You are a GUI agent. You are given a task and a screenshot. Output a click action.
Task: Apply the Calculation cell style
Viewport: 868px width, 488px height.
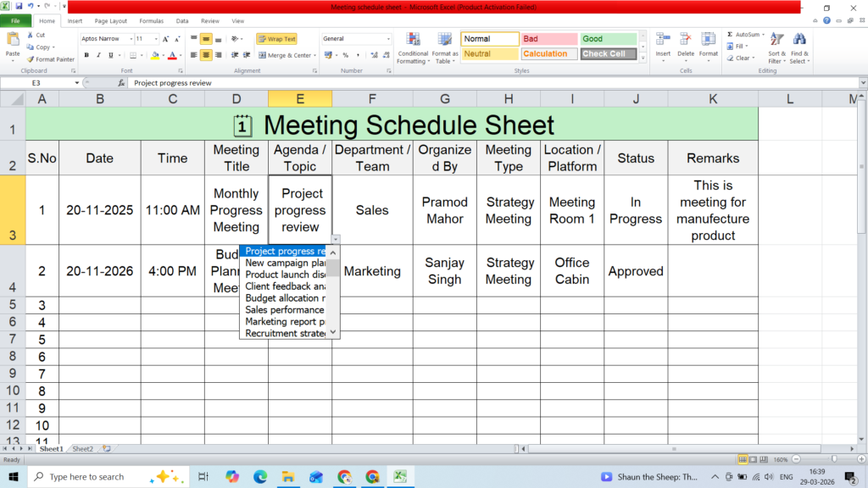coord(548,53)
